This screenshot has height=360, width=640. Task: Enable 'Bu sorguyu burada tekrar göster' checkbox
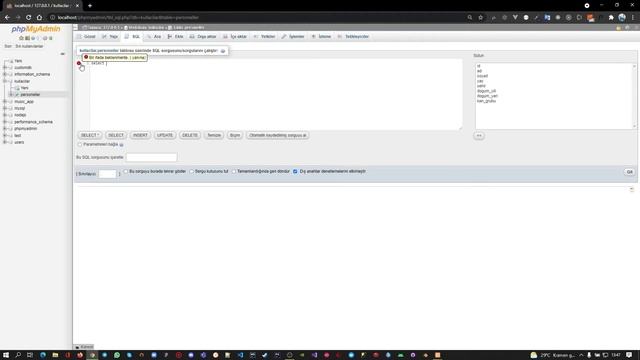click(x=126, y=171)
